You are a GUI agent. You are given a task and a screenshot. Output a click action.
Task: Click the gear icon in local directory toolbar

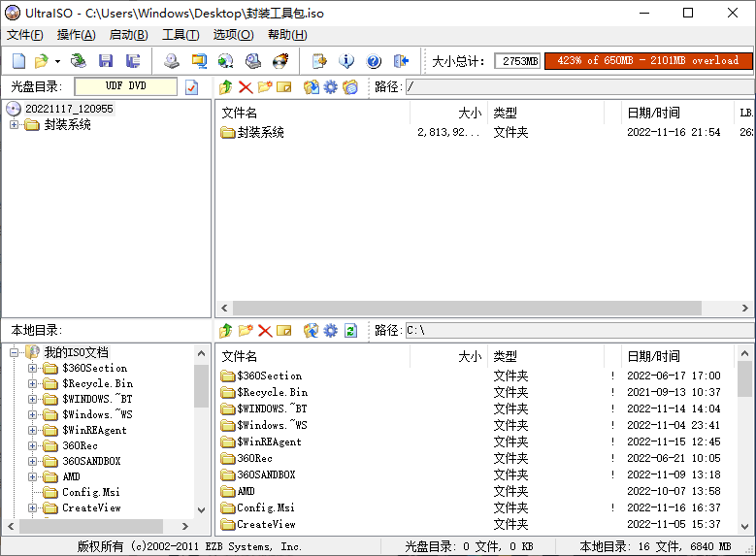click(x=330, y=331)
